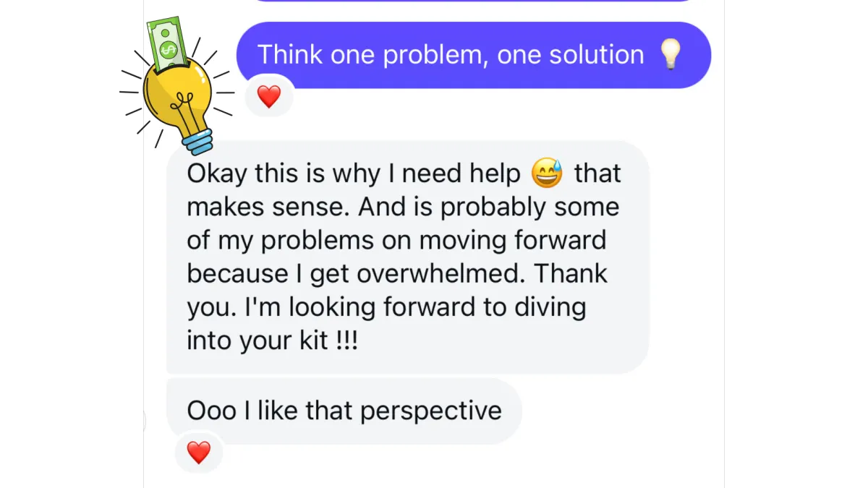Click the light bulb emoji in the purple bubble
Screen dimensions: 868x488
point(671,55)
